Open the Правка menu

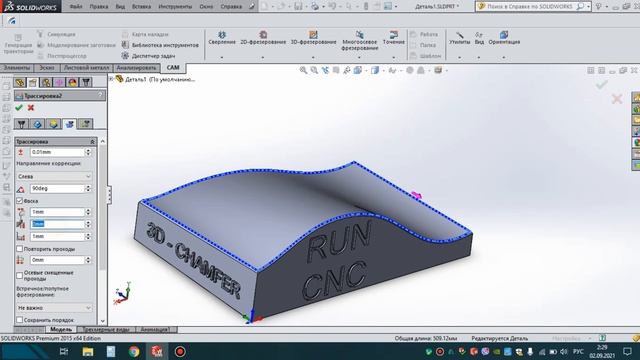[99, 7]
